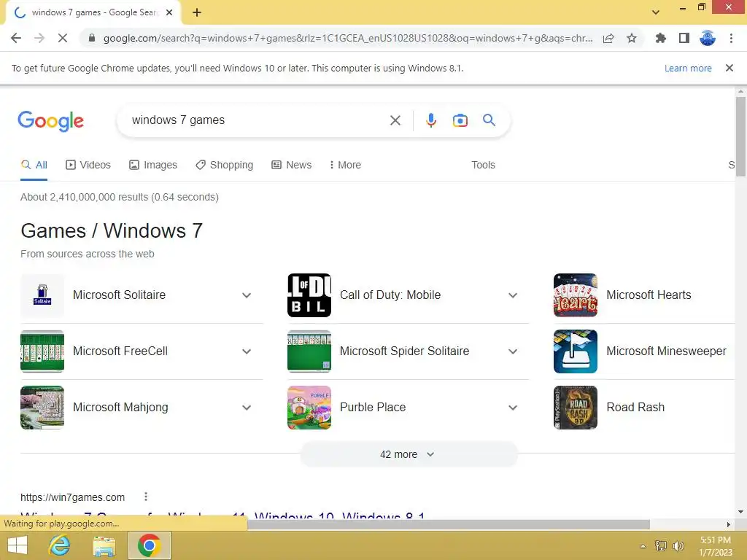
Task: Stop loading the page
Action: click(63, 38)
